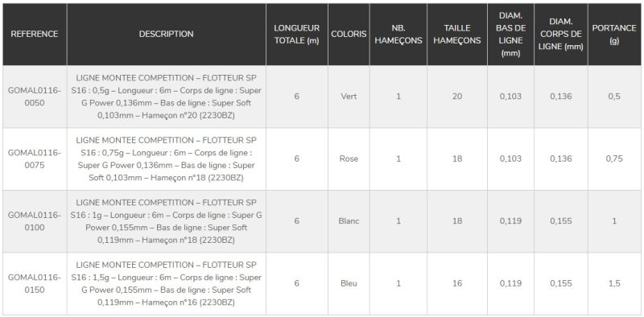644x317 pixels.
Task: Click the NB. HAMEÇONS column header
Action: [x=398, y=34]
